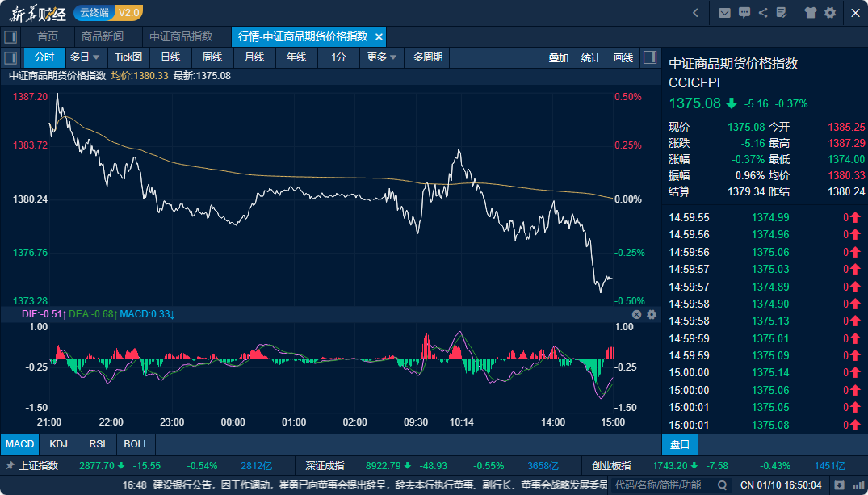Screen dimensions: 868x495
Task: Open MACD indicator settings gear
Action: 652,314
